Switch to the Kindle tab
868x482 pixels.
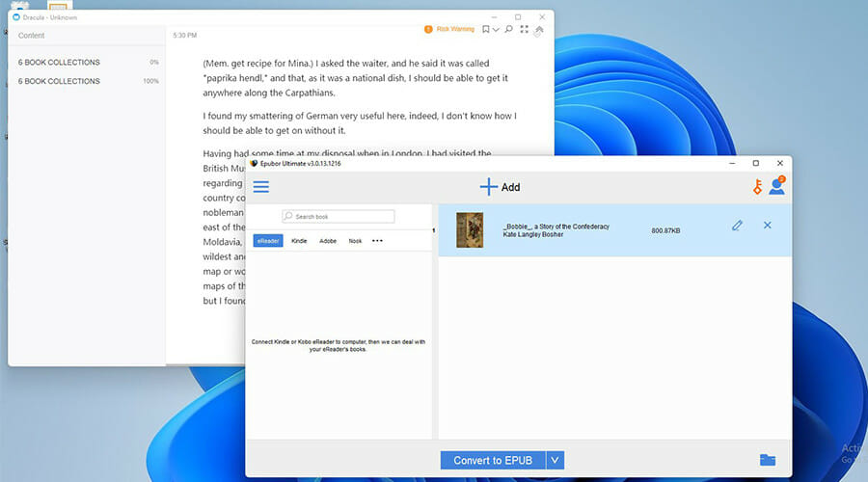point(299,241)
